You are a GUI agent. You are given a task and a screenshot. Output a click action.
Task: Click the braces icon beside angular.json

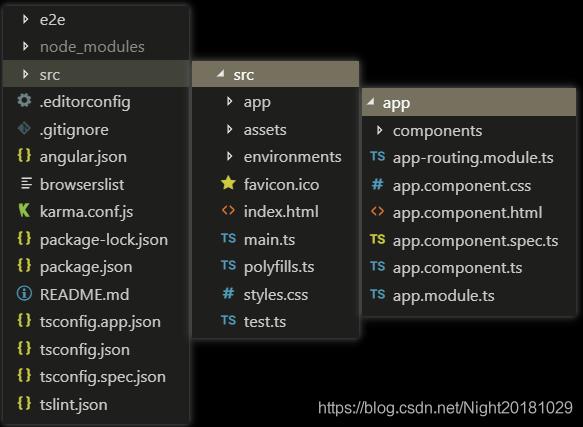click(x=24, y=156)
